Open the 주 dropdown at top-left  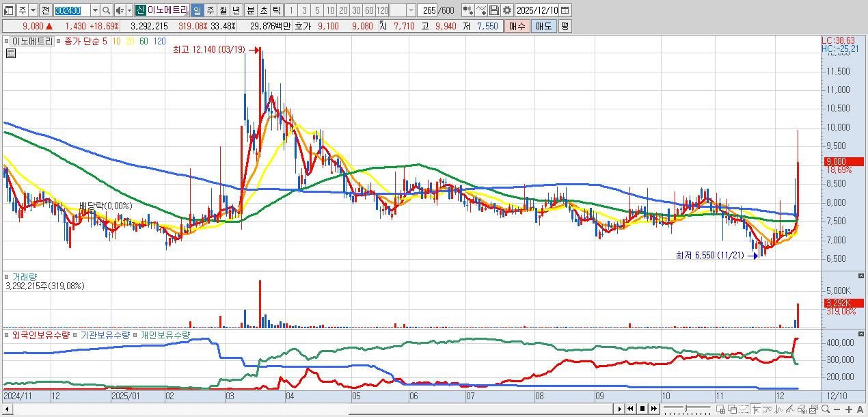point(33,10)
